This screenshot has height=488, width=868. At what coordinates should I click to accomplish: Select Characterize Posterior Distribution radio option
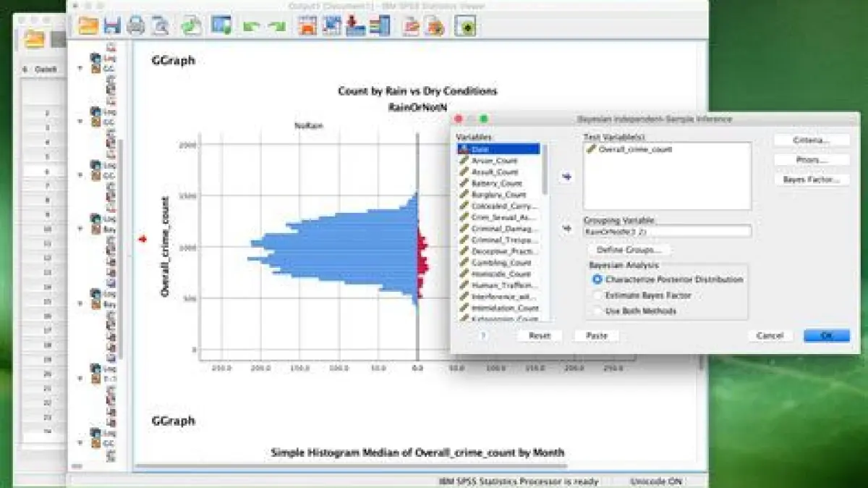coord(597,279)
